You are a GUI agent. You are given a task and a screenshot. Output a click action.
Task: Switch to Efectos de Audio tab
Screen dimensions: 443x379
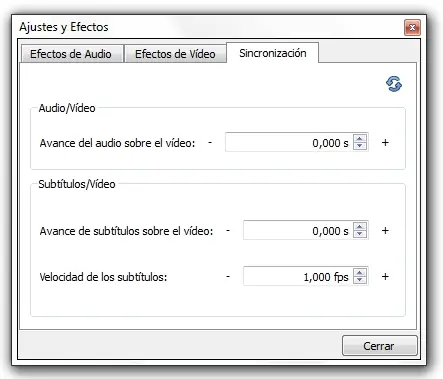tap(72, 54)
